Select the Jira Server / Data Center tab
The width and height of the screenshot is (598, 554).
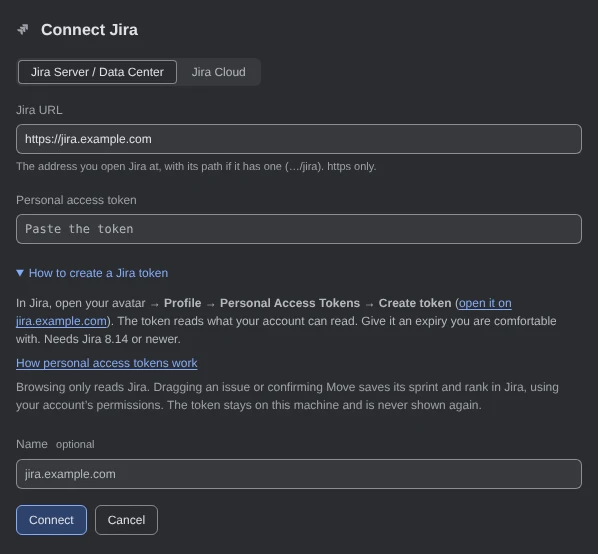tap(97, 72)
